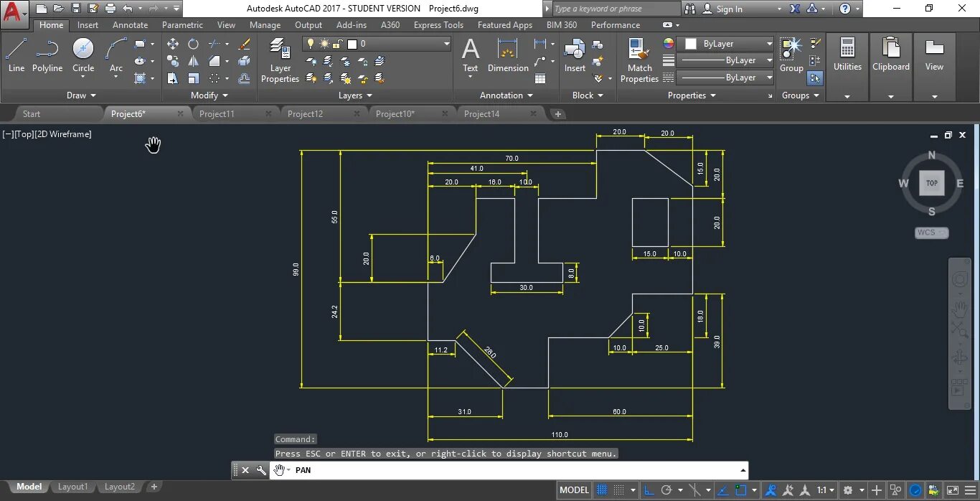Image resolution: width=980 pixels, height=501 pixels.
Task: Switch to the Layout1 tab
Action: (72, 487)
